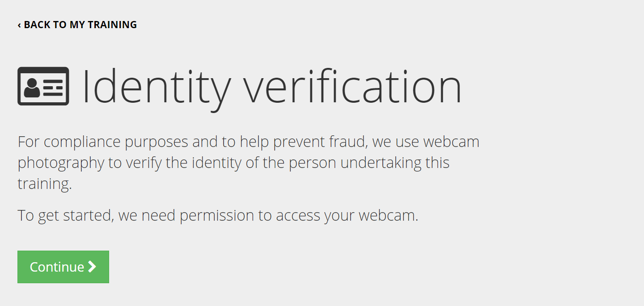Click the "Continue" label on the green button
Viewport: 644px width, 306px height.
tap(57, 267)
